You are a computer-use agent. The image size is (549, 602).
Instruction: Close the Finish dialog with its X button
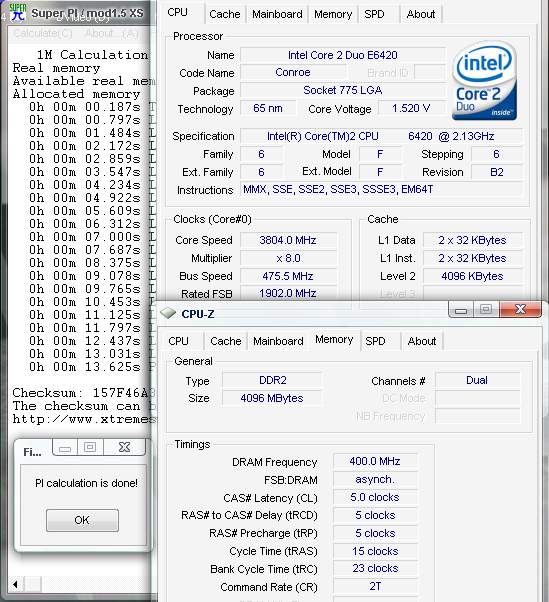pyautogui.click(x=124, y=447)
